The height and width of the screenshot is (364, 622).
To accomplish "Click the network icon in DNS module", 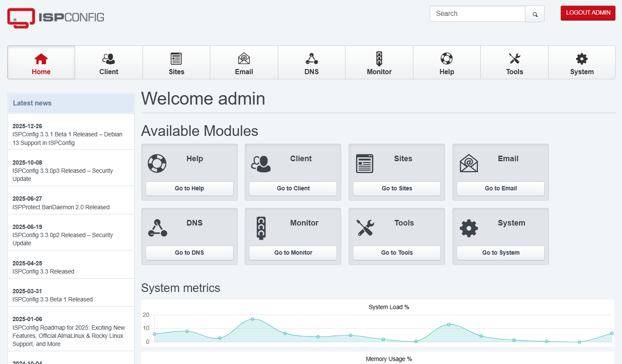I will click(158, 228).
